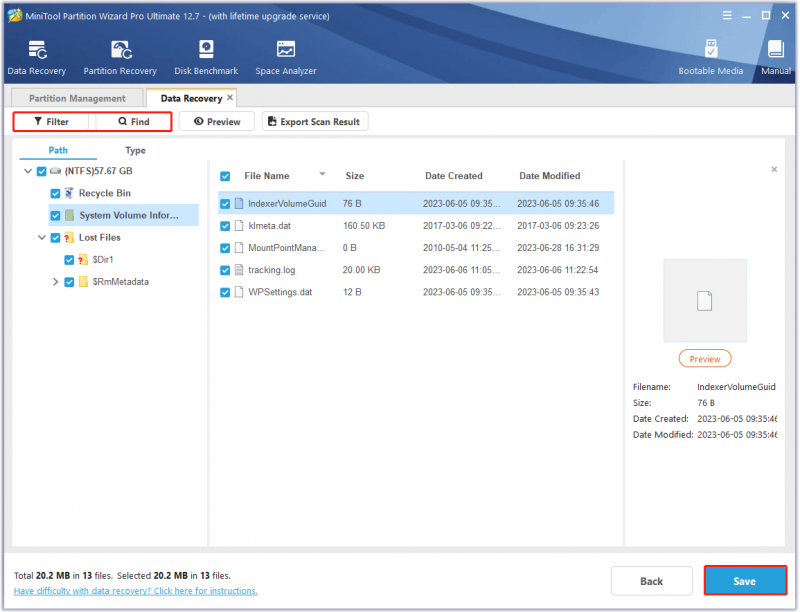Switch to the Type view tab
Screen dimensions: 800x612
(x=135, y=150)
